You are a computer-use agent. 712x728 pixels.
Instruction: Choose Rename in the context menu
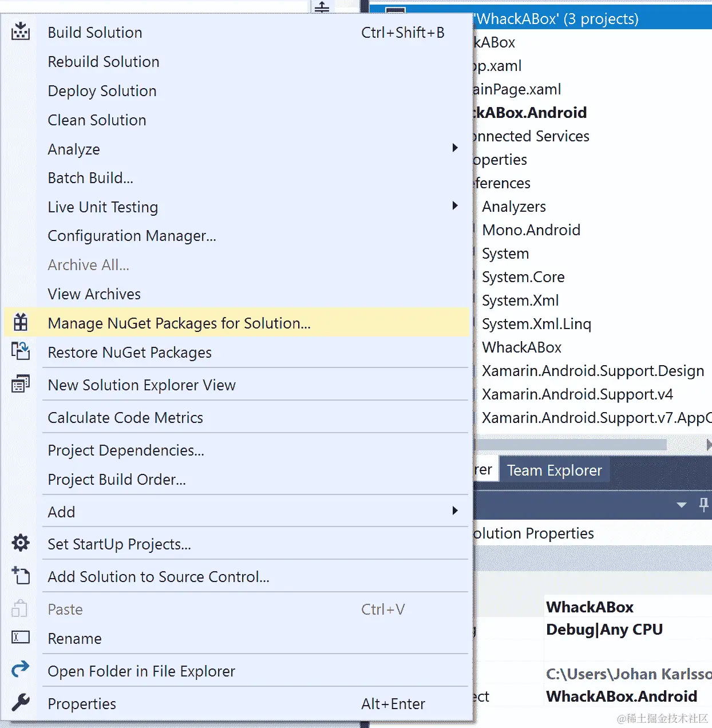tap(236, 639)
